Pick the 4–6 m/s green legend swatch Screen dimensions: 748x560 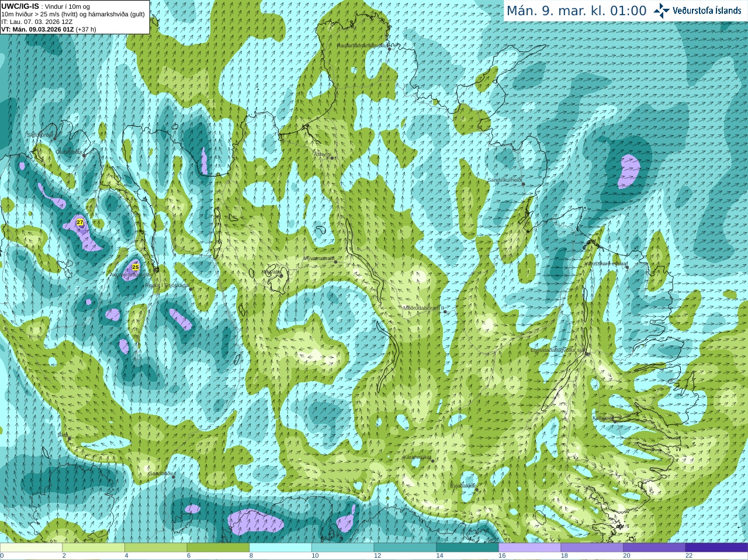(x=155, y=548)
